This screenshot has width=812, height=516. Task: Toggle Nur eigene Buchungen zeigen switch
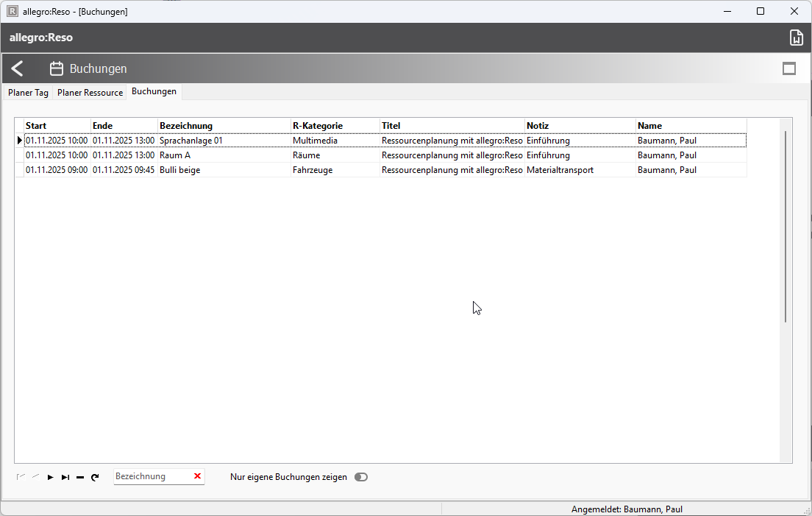point(360,477)
